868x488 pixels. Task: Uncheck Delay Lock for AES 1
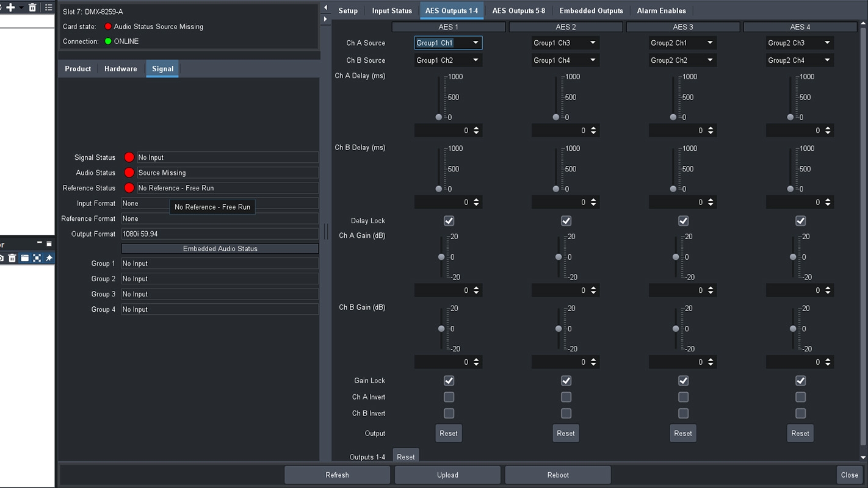449,221
